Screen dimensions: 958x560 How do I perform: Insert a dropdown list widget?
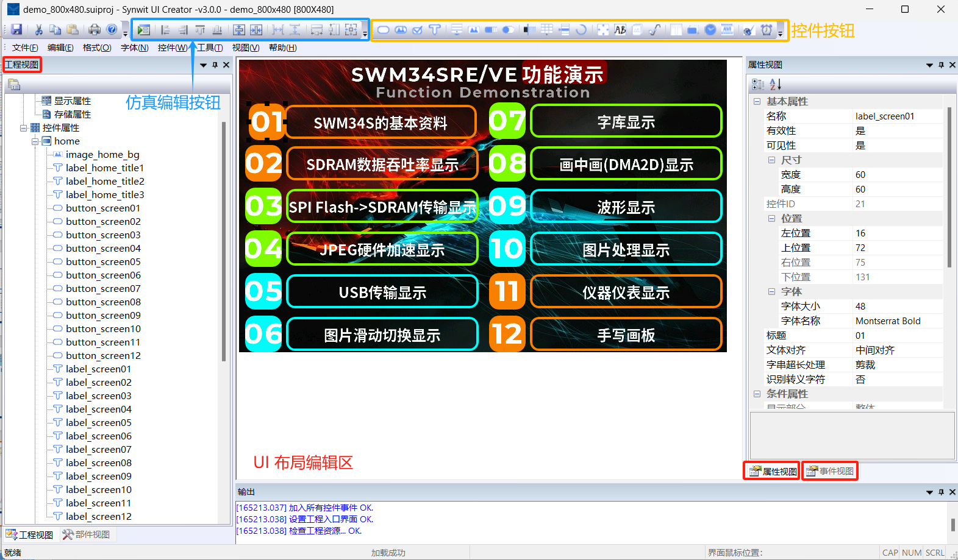point(457,29)
